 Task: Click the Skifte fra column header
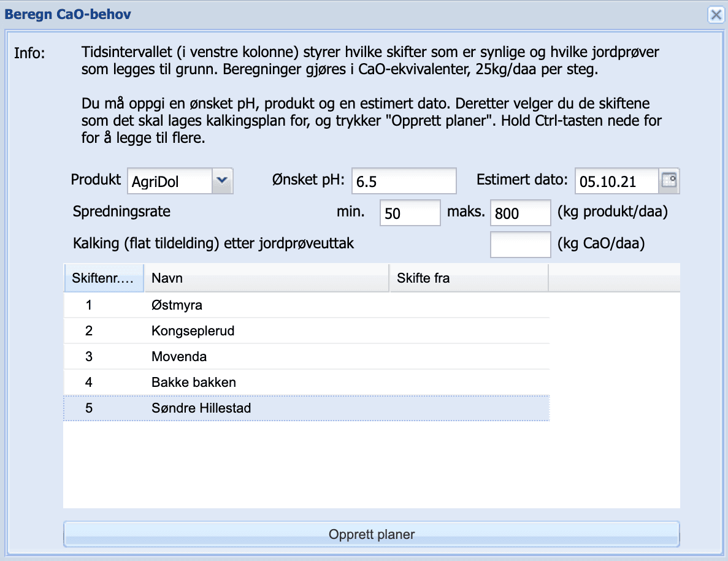pos(469,278)
